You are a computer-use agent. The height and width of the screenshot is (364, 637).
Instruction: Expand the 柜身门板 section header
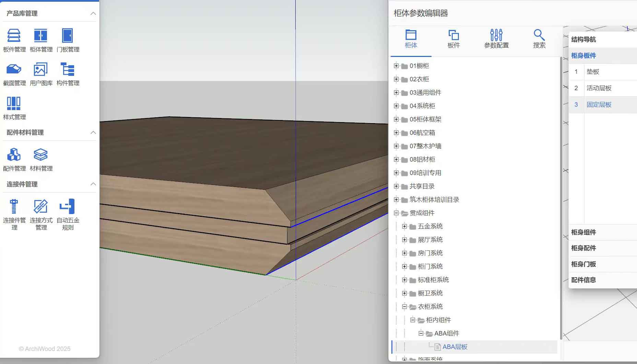583,264
